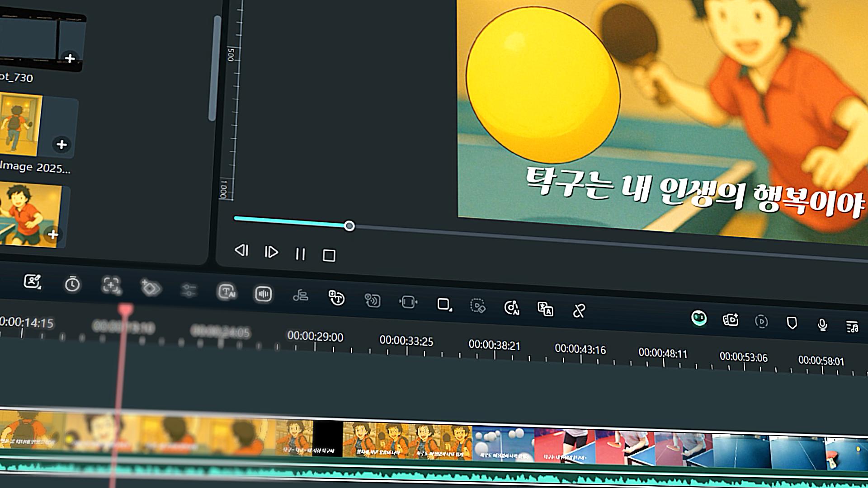The height and width of the screenshot is (488, 868).
Task: Play forward with the step-play button
Action: tap(271, 252)
